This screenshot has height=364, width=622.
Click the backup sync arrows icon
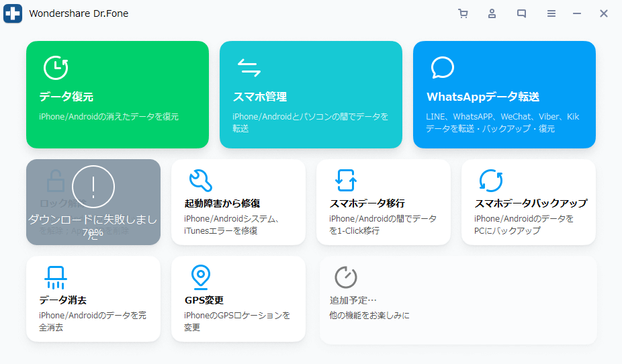click(491, 181)
